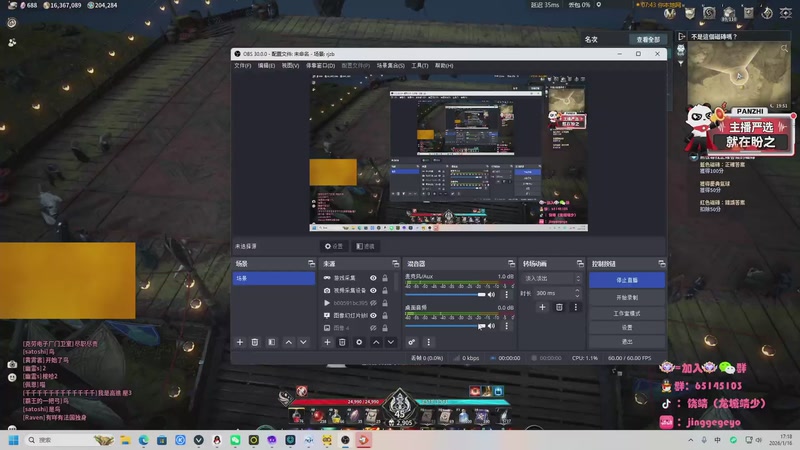Open 编辑(E) menu in OBS
Image resolution: width=800 pixels, height=450 pixels.
(266, 66)
